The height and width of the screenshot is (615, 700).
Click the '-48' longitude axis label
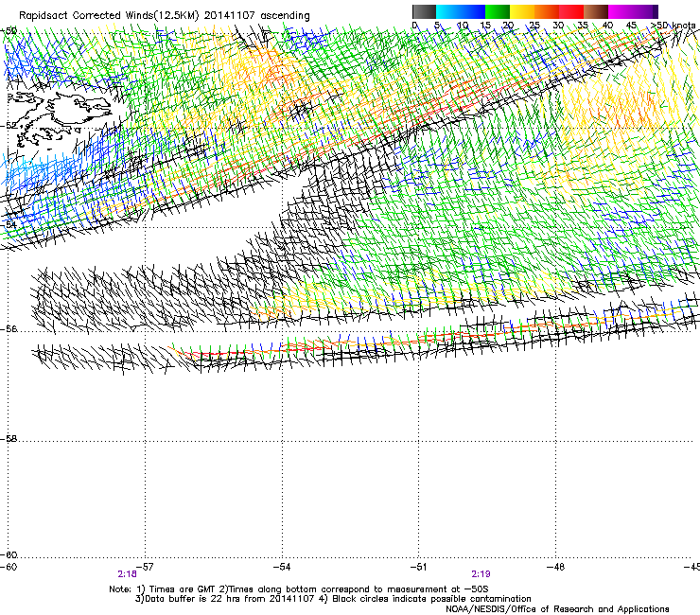(556, 567)
